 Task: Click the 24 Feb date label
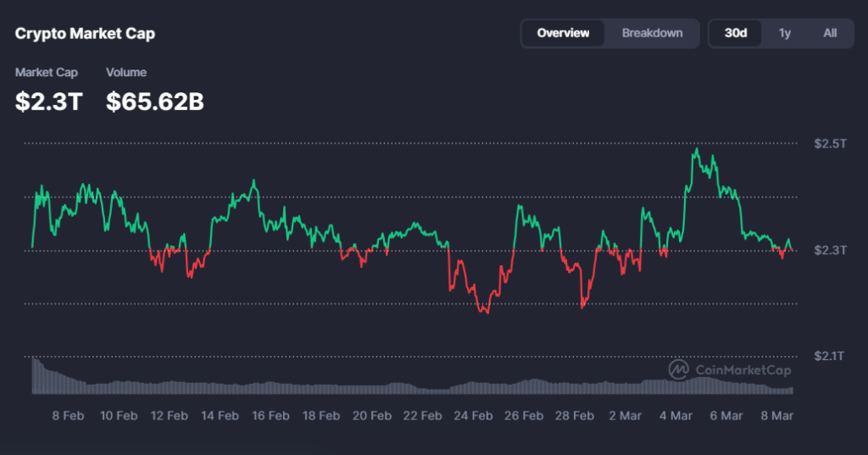coord(473,416)
